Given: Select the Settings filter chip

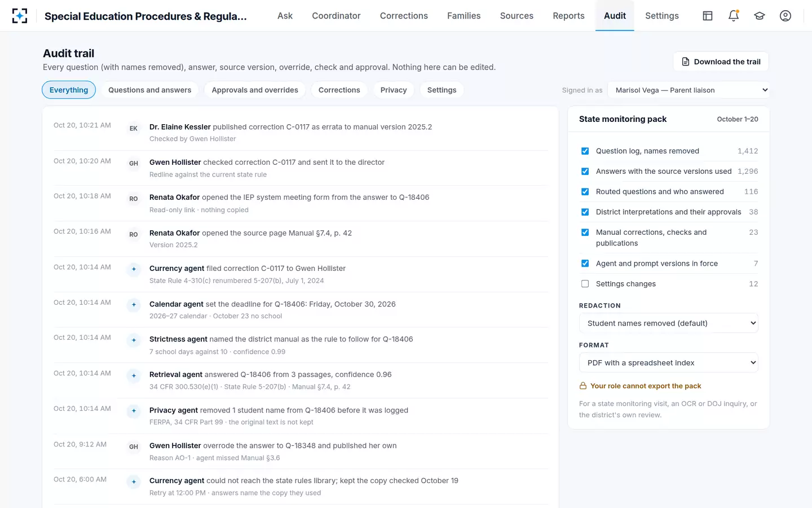Looking at the screenshot, I should point(442,90).
